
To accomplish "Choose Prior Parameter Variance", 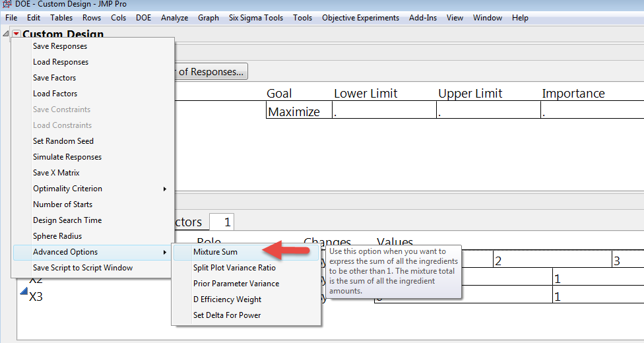I will point(246,284).
